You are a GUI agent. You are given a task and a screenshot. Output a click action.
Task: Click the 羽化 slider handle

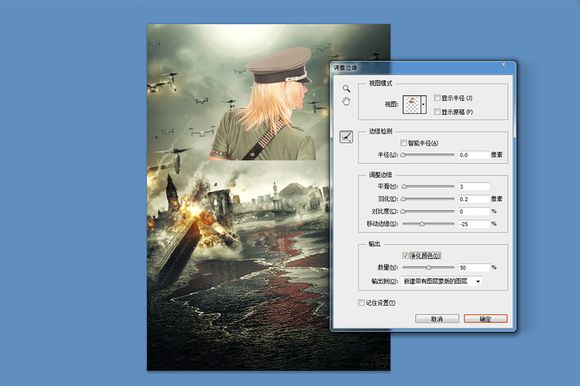[x=404, y=199]
